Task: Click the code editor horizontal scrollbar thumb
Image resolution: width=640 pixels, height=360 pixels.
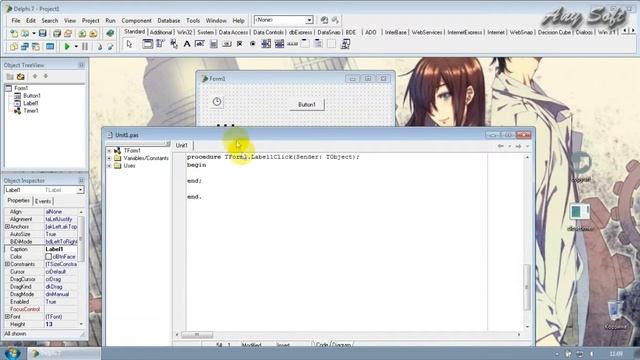Action: pyautogui.click(x=197, y=335)
